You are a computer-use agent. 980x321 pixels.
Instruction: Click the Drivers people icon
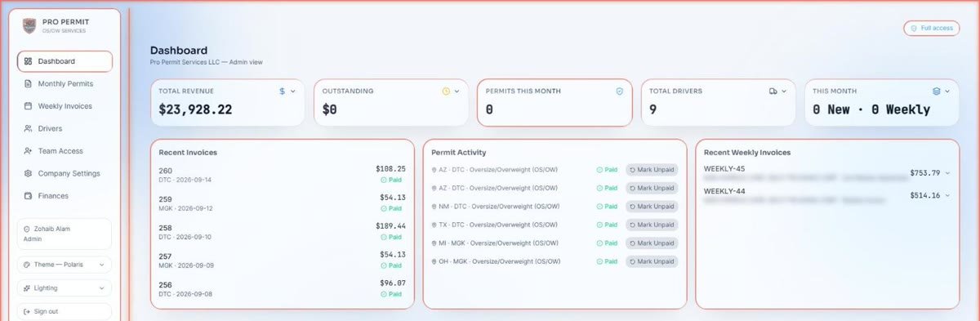pyautogui.click(x=29, y=128)
